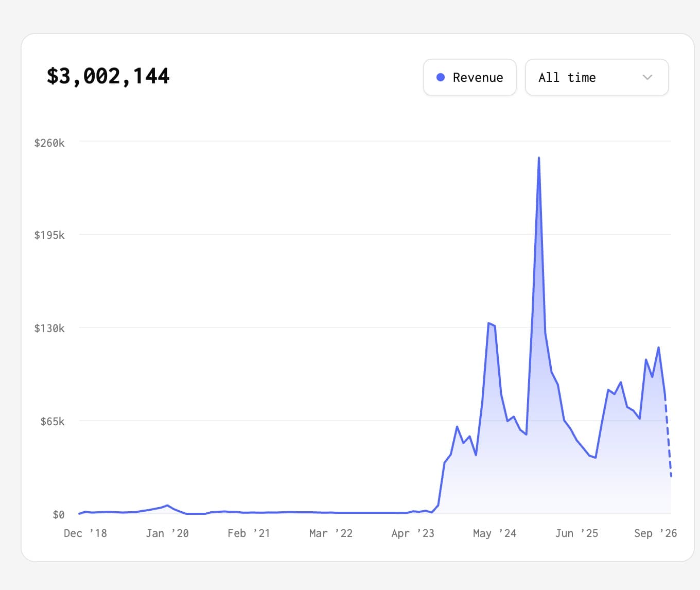Click the Mar '22 x-axis label
The width and height of the screenshot is (700, 590).
click(331, 533)
